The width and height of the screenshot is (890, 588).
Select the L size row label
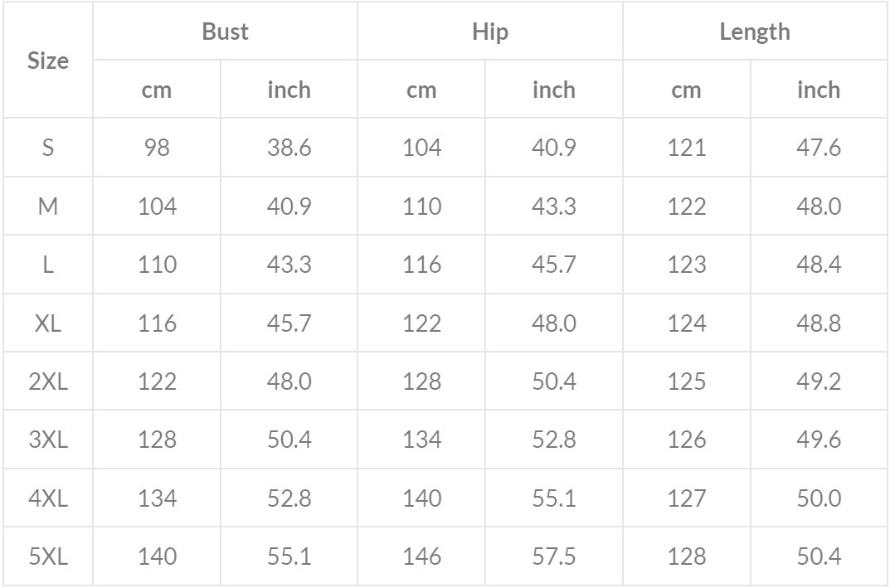tap(48, 265)
